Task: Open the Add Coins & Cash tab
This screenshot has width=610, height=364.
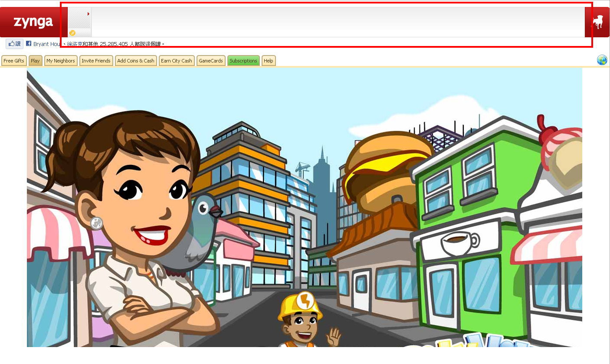Action: tap(136, 61)
